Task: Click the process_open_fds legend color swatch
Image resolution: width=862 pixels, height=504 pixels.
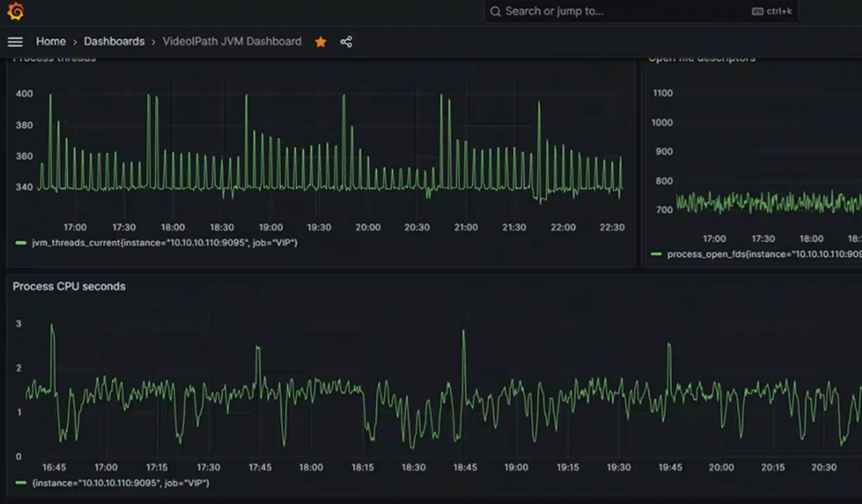Action: (x=656, y=254)
